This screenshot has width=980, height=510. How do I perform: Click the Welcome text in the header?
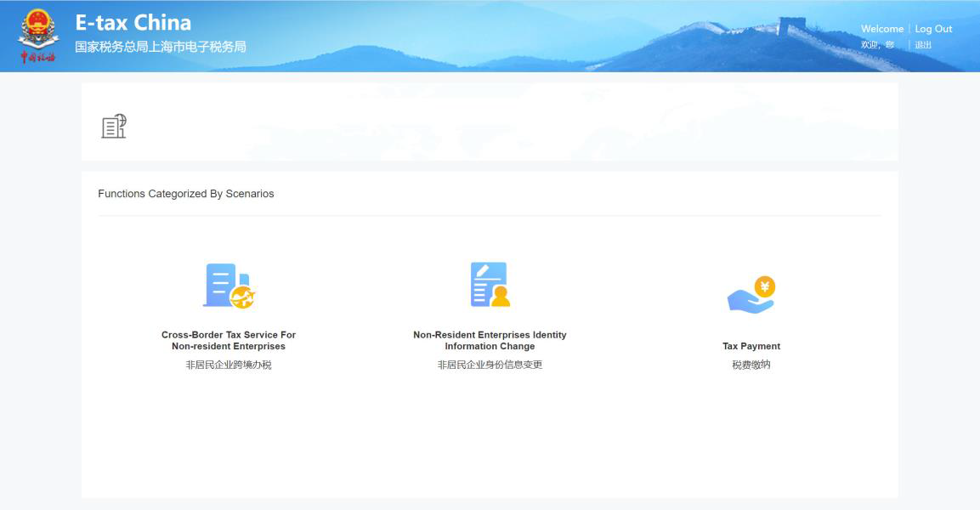(x=882, y=29)
